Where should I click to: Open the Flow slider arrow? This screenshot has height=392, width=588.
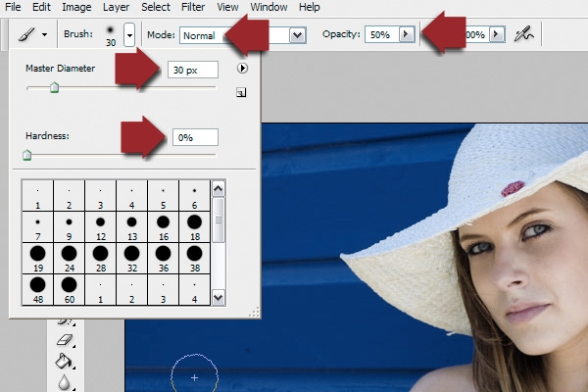496,34
